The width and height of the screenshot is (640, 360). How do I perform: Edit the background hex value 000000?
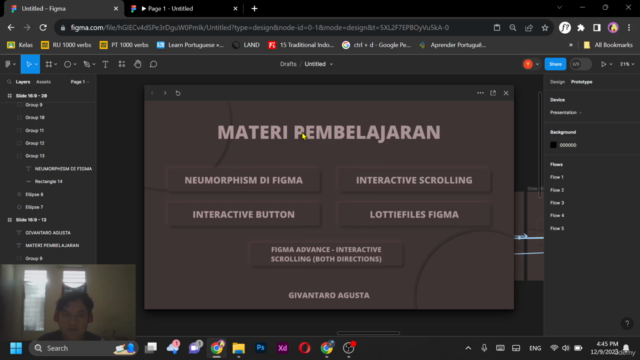pyautogui.click(x=568, y=145)
